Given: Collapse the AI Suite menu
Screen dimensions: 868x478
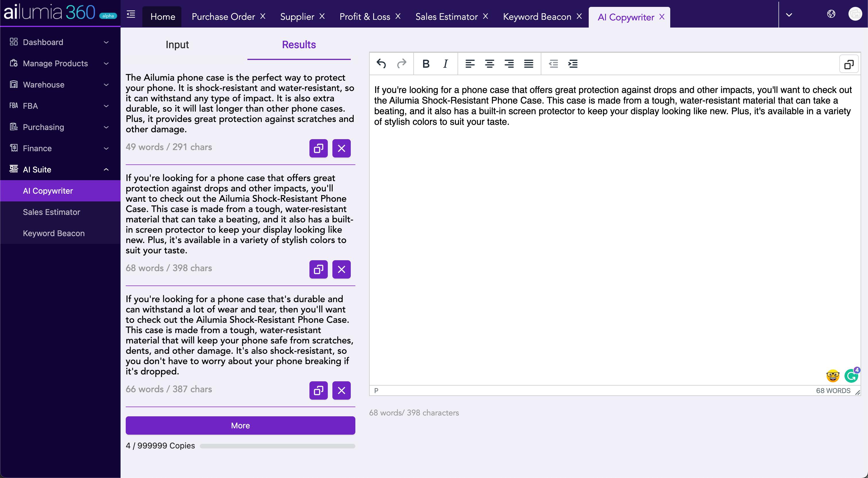Looking at the screenshot, I should (x=106, y=170).
